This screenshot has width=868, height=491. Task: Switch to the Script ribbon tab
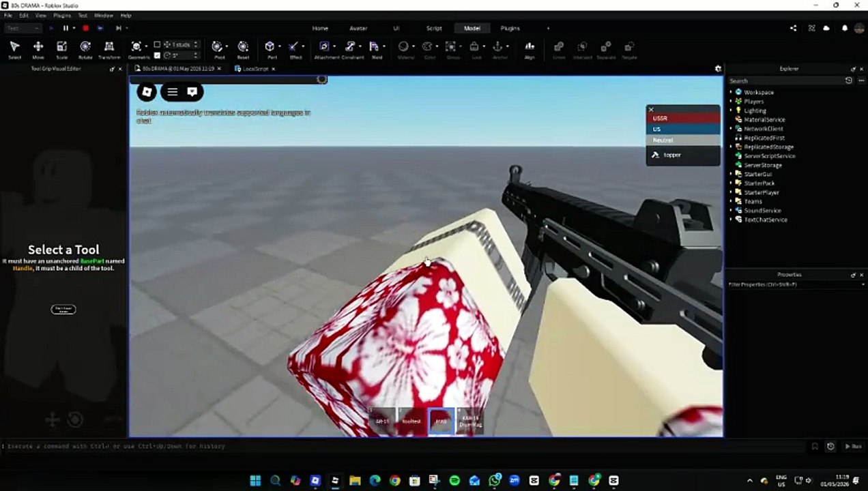point(434,28)
